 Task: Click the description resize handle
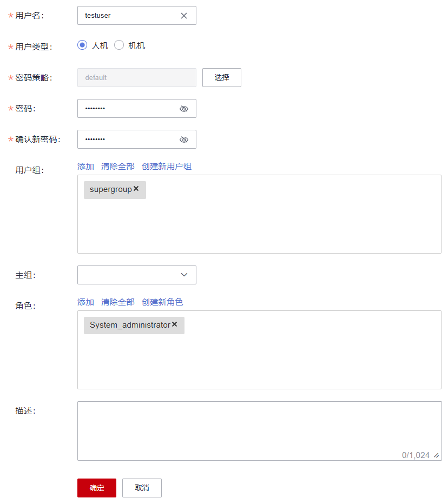pyautogui.click(x=437, y=455)
